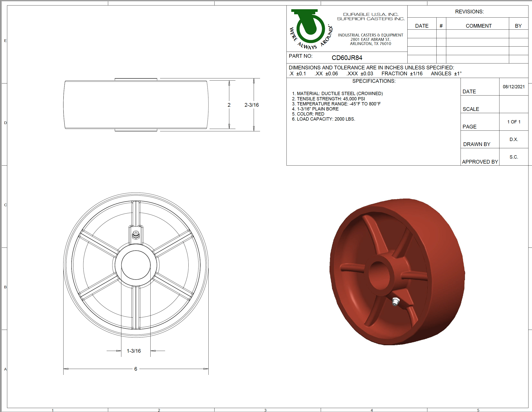Click the SPECIFICATIONS heading

pos(374,81)
